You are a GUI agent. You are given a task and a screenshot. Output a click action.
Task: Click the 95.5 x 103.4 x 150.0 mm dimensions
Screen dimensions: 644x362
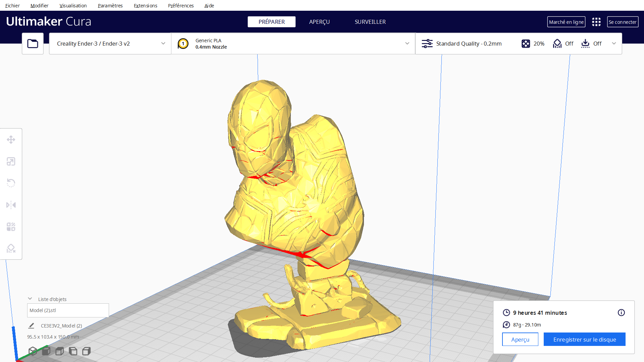[x=53, y=337]
